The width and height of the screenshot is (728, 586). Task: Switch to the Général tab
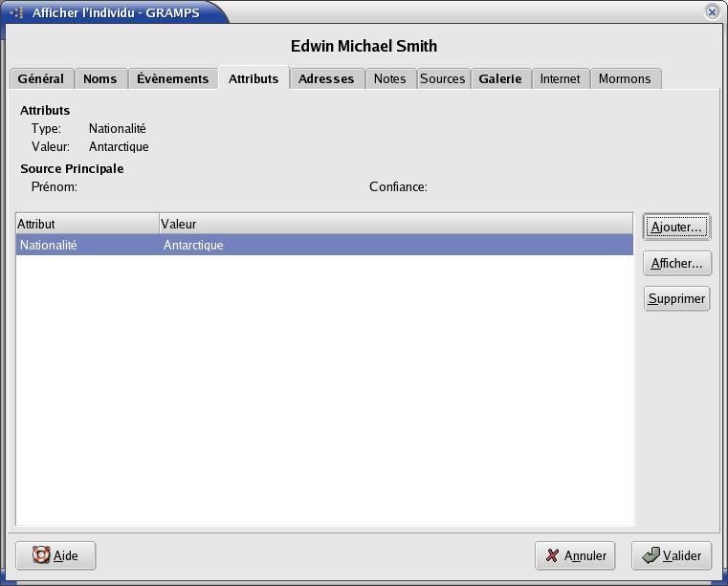(41, 79)
